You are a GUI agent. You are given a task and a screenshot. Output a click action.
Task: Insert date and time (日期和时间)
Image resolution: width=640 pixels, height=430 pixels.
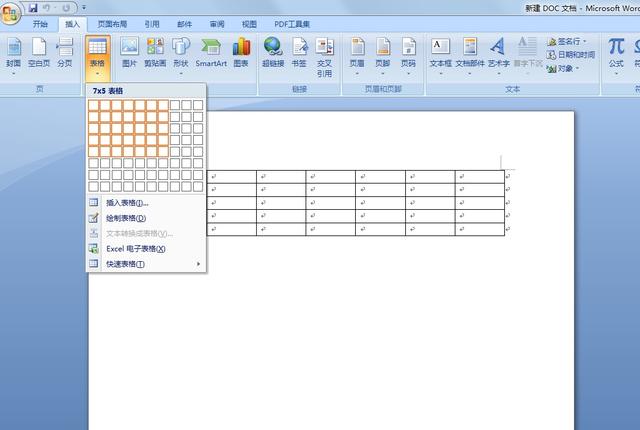[x=571, y=55]
